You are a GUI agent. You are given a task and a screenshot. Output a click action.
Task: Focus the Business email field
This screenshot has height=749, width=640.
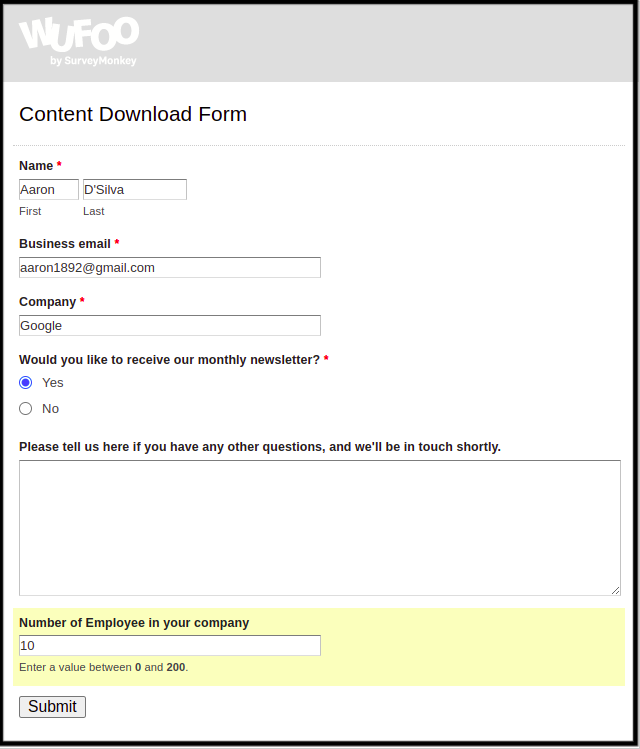coord(170,268)
